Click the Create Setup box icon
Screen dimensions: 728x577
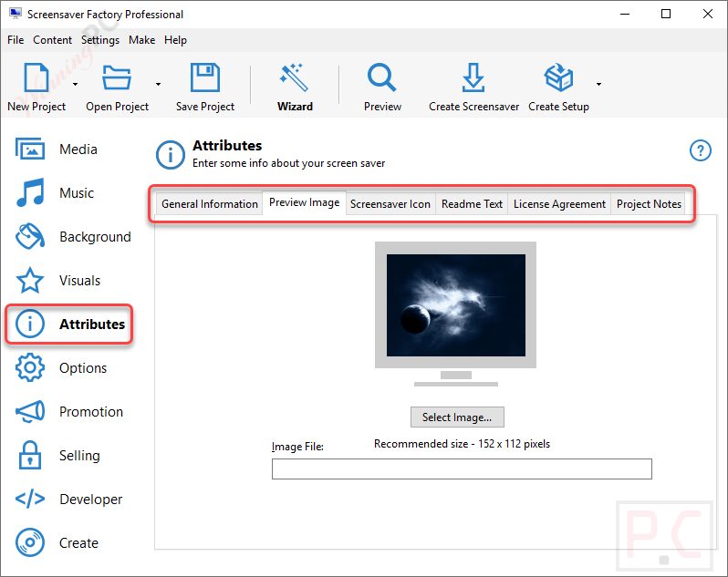(558, 77)
